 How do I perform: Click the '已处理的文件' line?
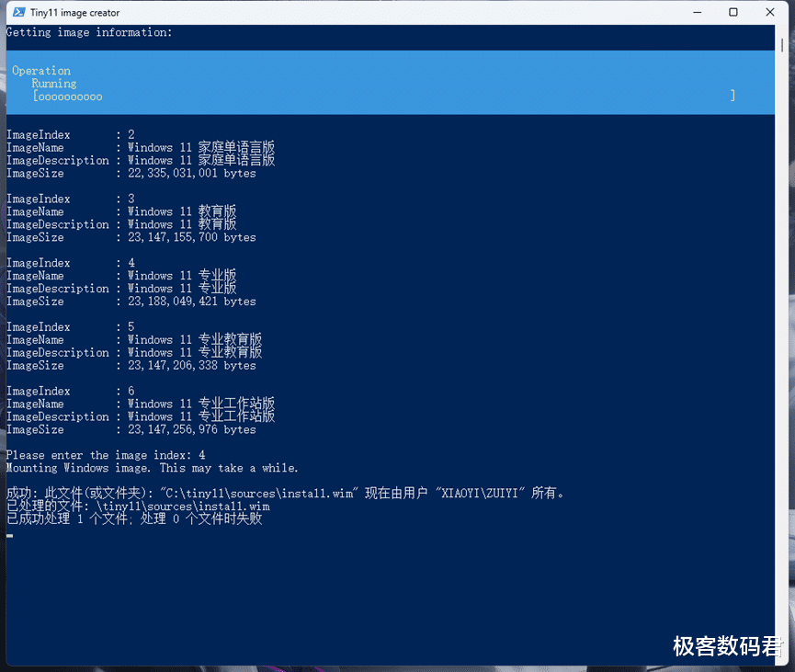pos(138,507)
